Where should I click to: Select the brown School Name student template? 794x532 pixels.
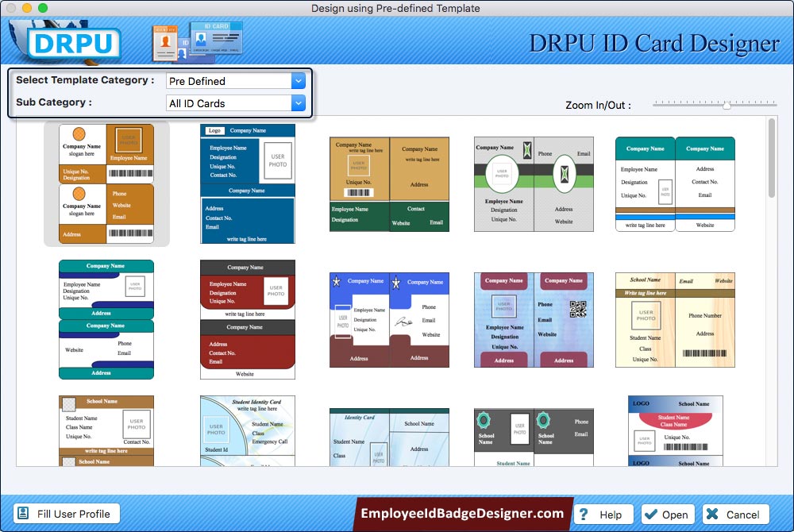[106, 431]
